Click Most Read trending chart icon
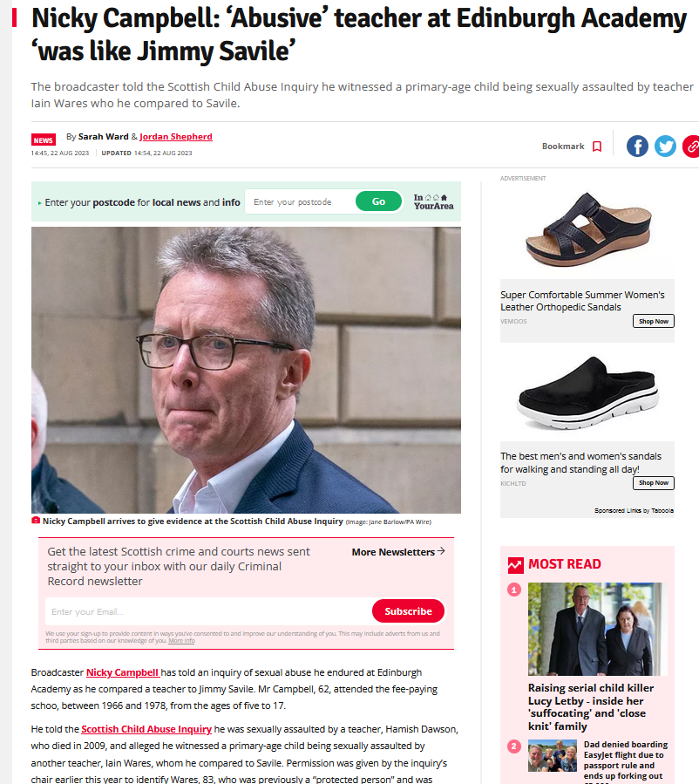The height and width of the screenshot is (784, 699). [516, 565]
